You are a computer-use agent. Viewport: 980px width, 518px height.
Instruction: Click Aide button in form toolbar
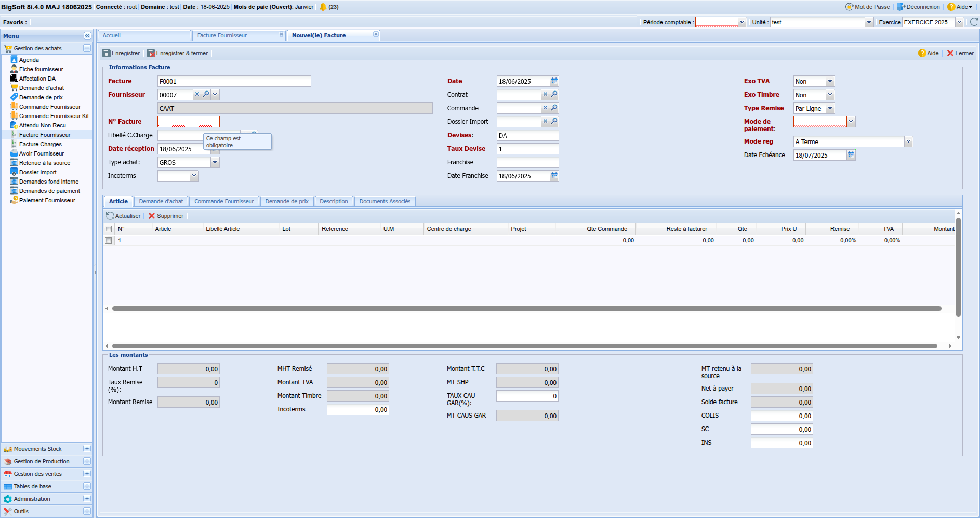click(x=929, y=53)
